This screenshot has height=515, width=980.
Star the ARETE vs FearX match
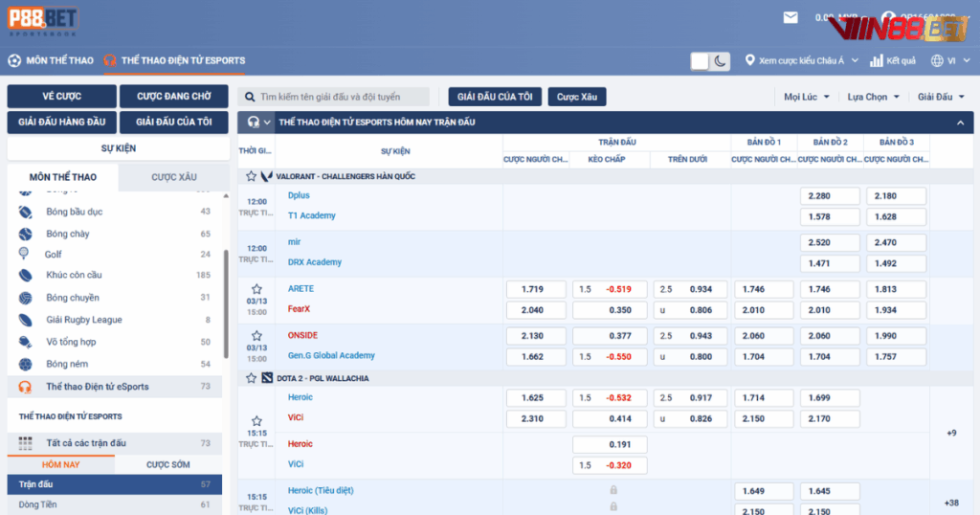[256, 288]
